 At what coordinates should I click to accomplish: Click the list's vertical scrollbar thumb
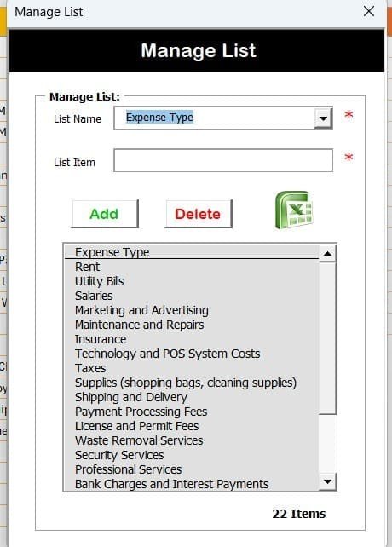coord(327,338)
